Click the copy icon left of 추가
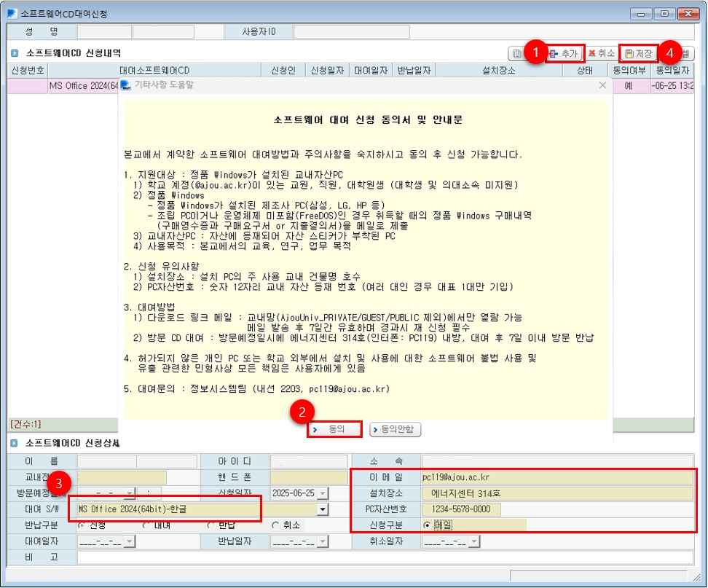The image size is (708, 588). click(x=516, y=53)
